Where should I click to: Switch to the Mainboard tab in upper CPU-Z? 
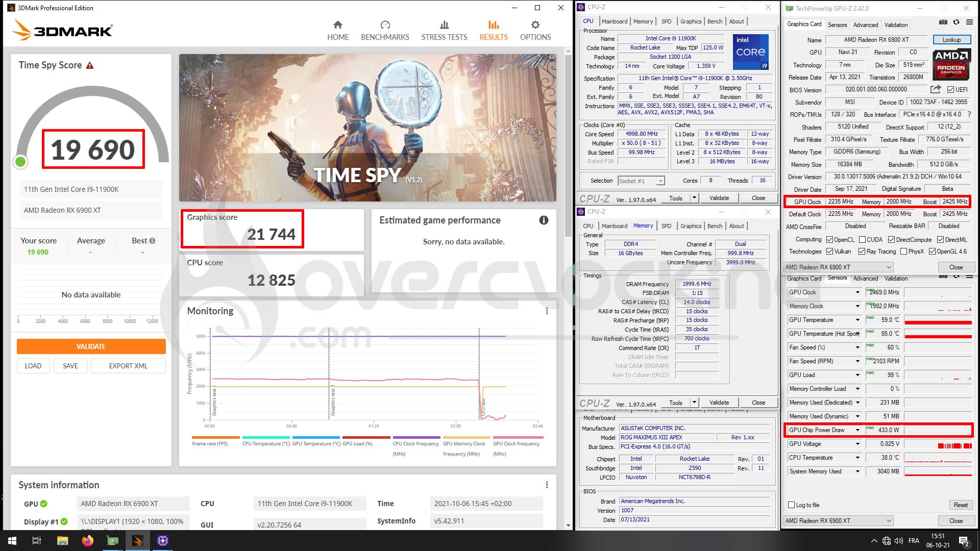click(x=615, y=21)
